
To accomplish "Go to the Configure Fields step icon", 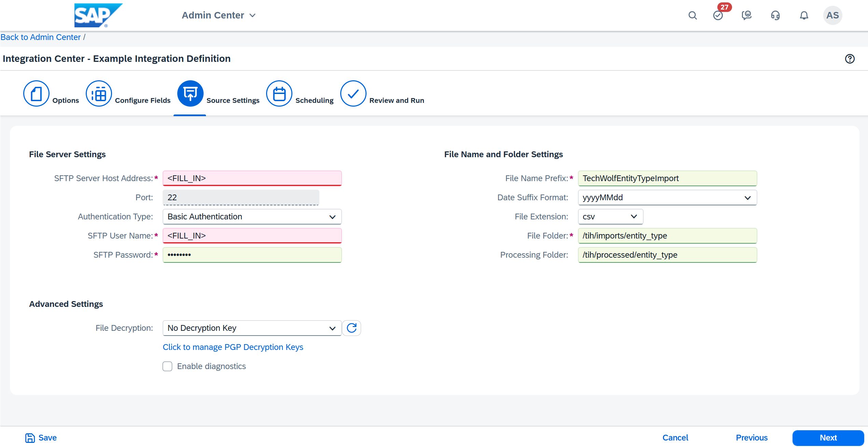I will 99,94.
